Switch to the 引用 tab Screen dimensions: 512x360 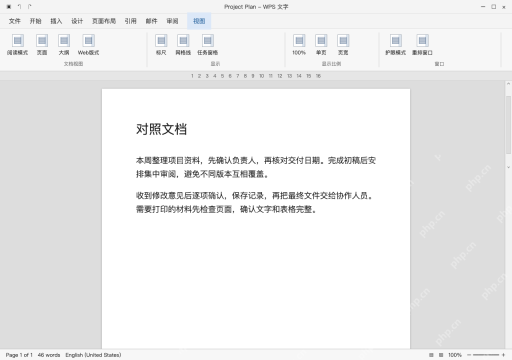[x=131, y=21]
